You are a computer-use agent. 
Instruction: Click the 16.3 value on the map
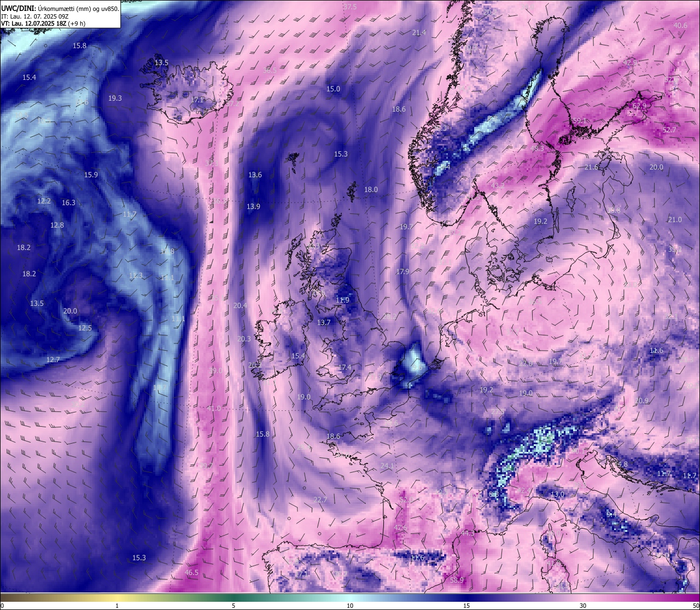click(68, 202)
